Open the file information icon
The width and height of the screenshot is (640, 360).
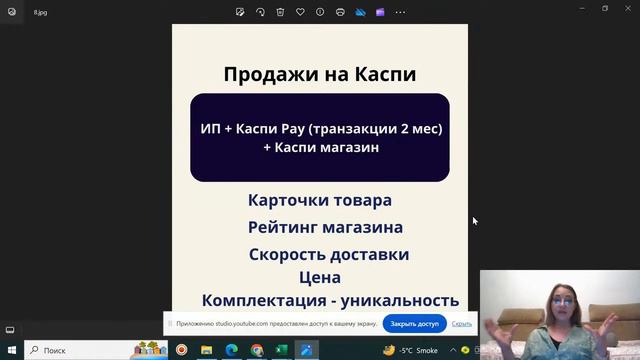(320, 12)
